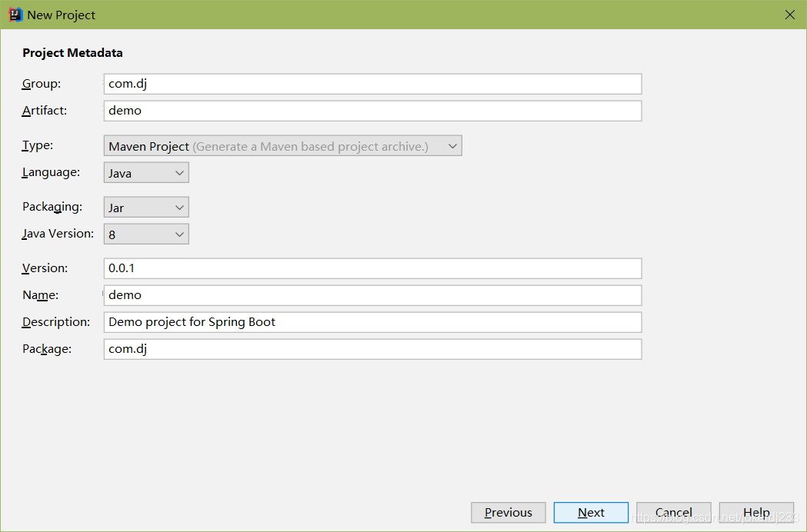Click the Language label
The width and height of the screenshot is (807, 532).
51,172
